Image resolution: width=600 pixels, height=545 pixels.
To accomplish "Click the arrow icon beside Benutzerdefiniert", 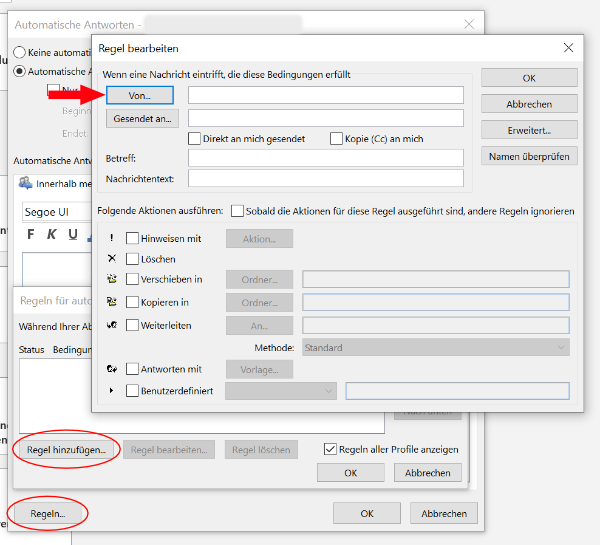I will pos(111,391).
